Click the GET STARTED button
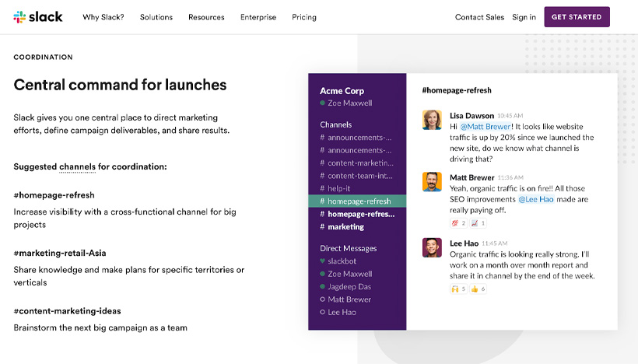The width and height of the screenshot is (638, 364). coord(577,16)
